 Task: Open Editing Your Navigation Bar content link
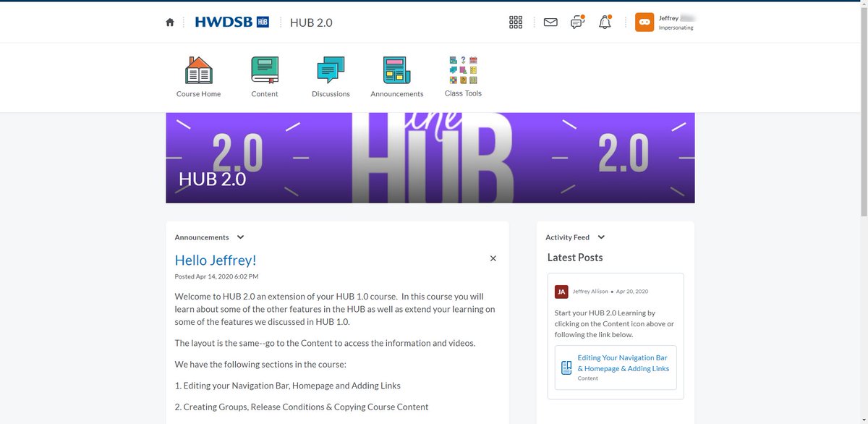point(624,363)
